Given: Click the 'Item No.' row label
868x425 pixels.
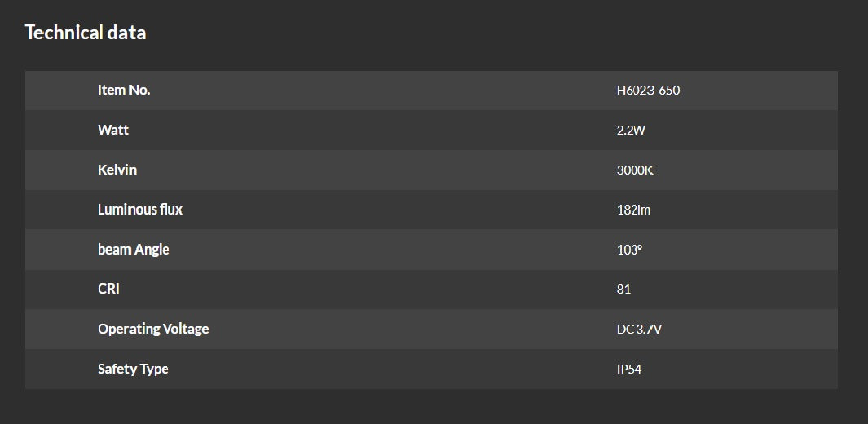Looking at the screenshot, I should tap(124, 91).
